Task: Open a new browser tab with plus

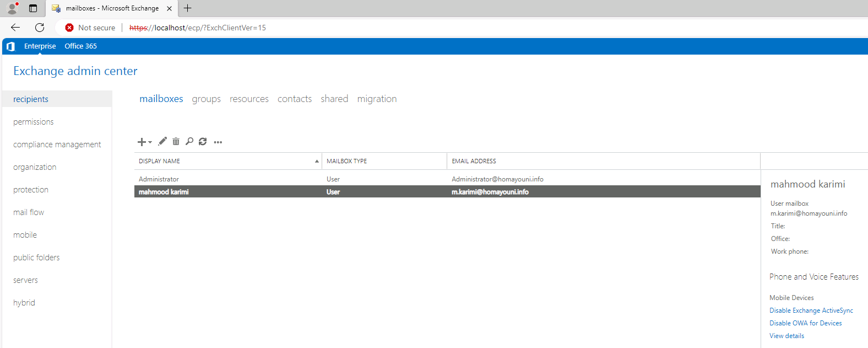Action: [x=188, y=8]
